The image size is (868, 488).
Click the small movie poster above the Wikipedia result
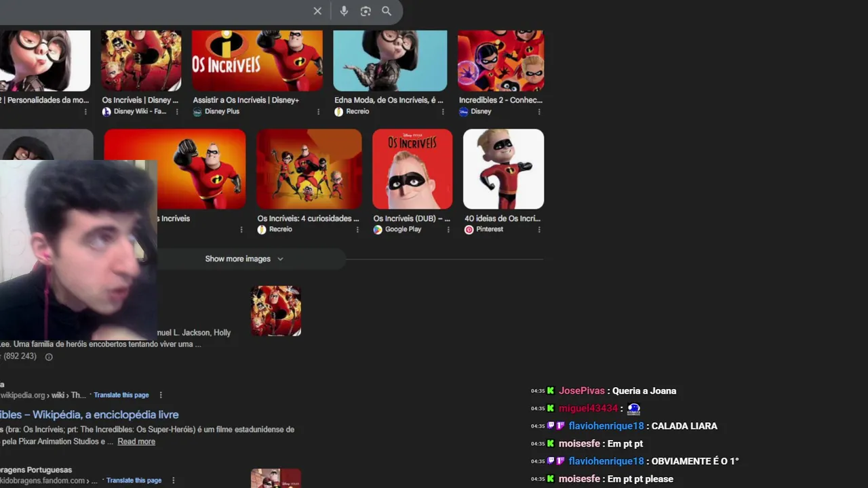tap(276, 310)
